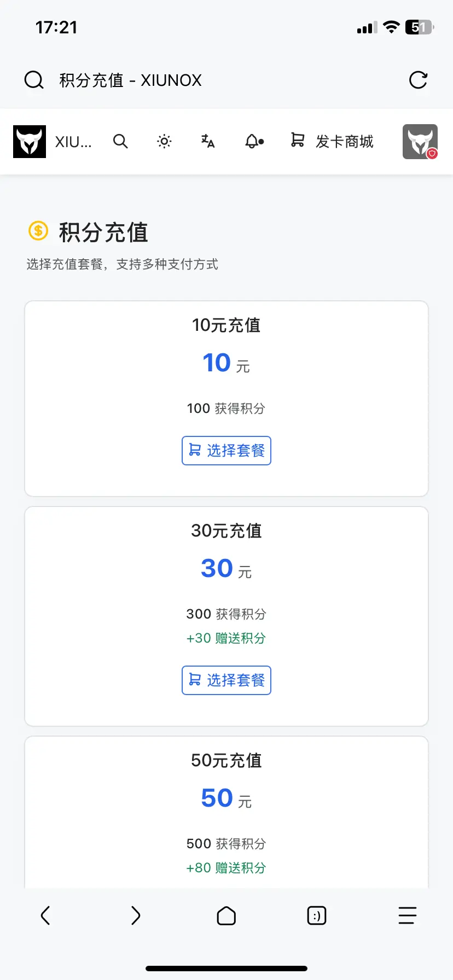Select the 10元 package button

pos(226,451)
